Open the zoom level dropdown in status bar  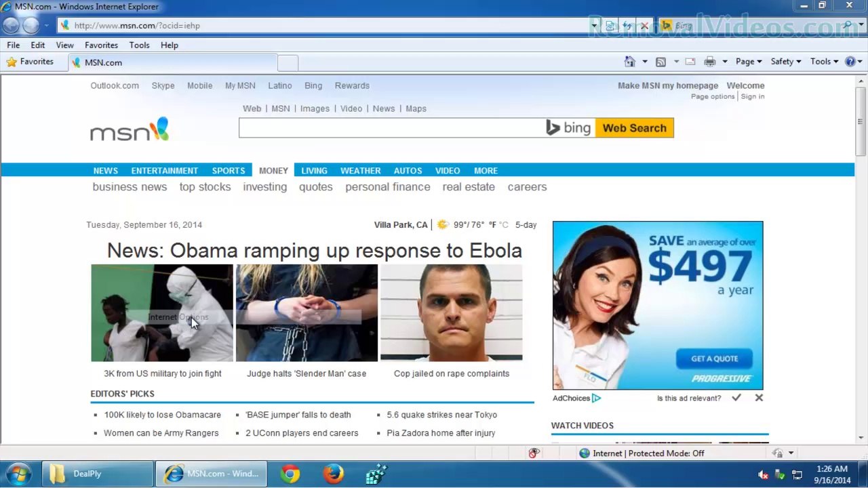coord(791,453)
